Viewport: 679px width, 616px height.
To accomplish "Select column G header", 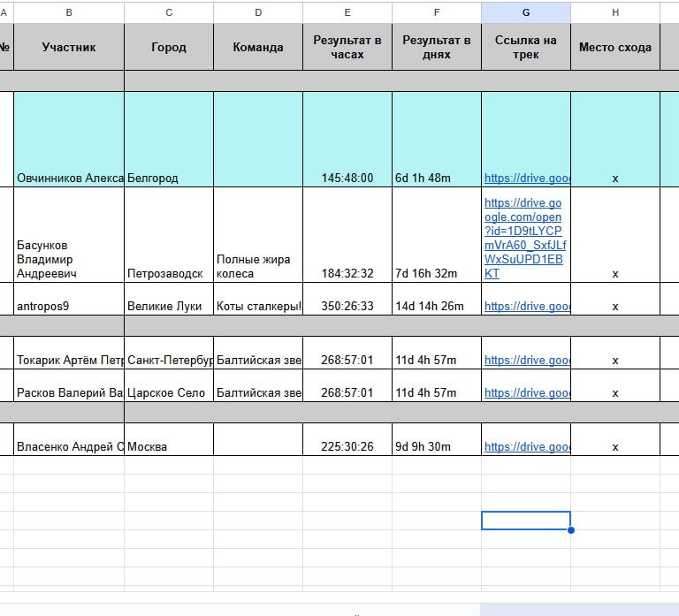I will (x=526, y=12).
